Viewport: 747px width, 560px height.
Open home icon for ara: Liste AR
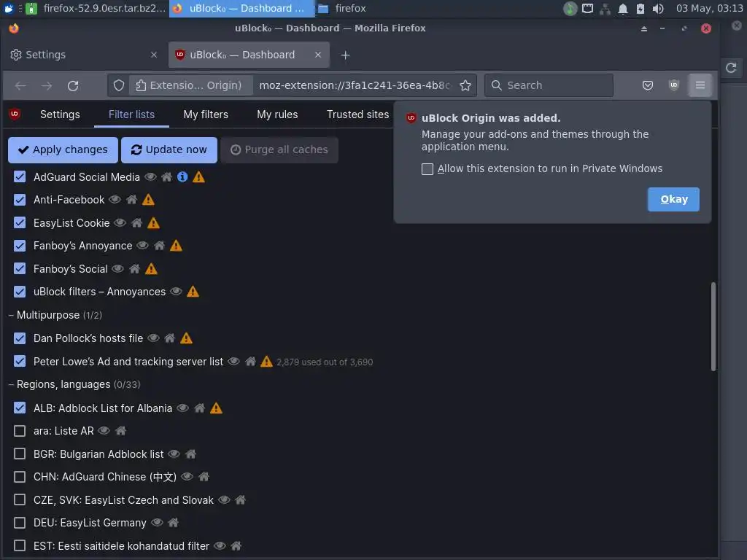120,431
